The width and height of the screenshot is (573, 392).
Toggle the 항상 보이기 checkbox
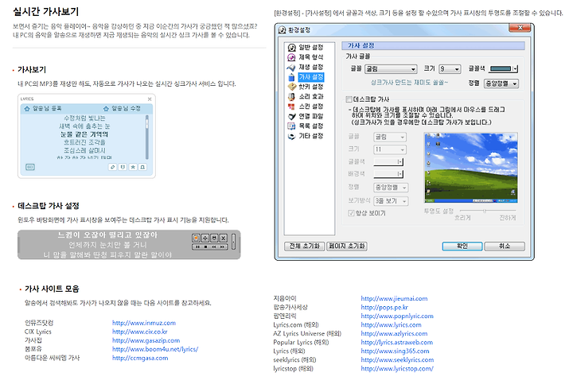click(x=351, y=213)
